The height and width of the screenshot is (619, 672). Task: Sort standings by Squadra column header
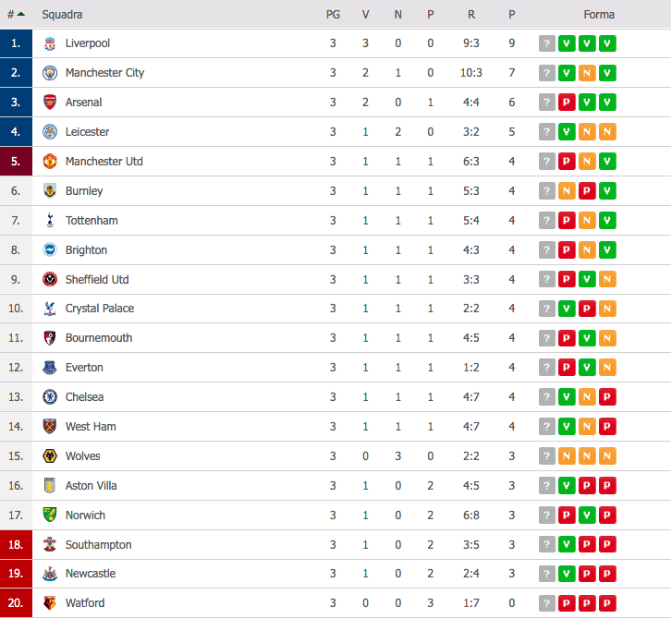pos(62,15)
